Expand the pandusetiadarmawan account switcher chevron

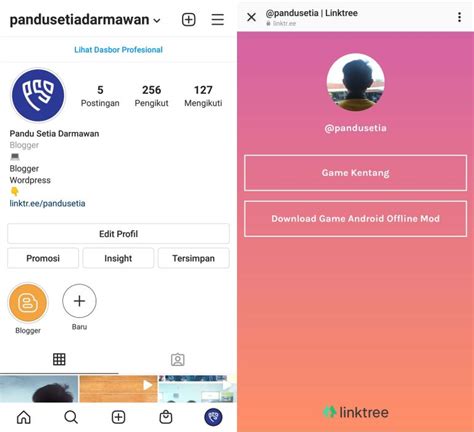tap(157, 21)
